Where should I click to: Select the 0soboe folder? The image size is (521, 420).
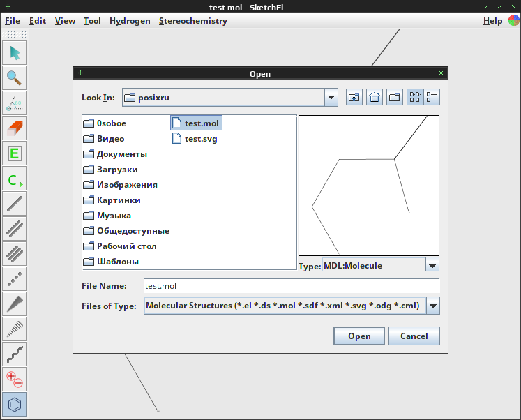[x=105, y=123]
